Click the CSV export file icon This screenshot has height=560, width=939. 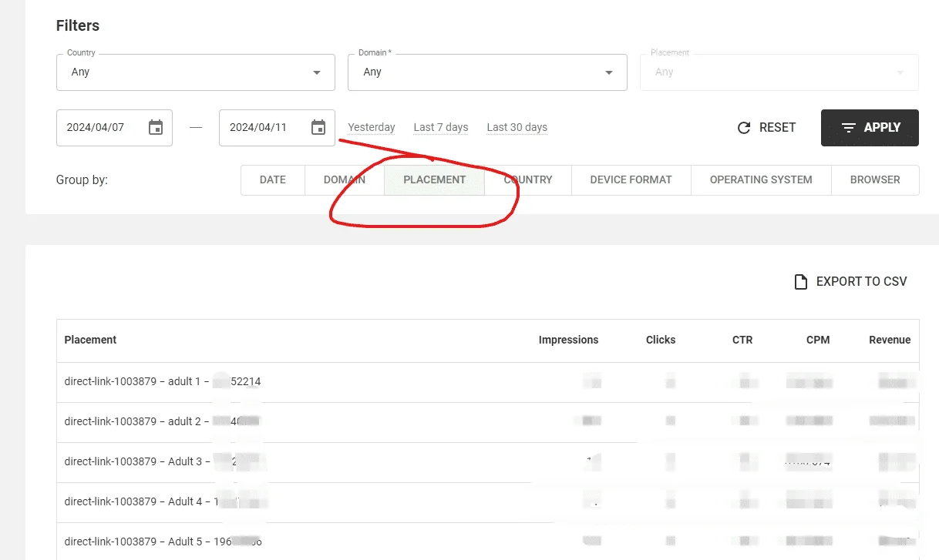click(801, 282)
